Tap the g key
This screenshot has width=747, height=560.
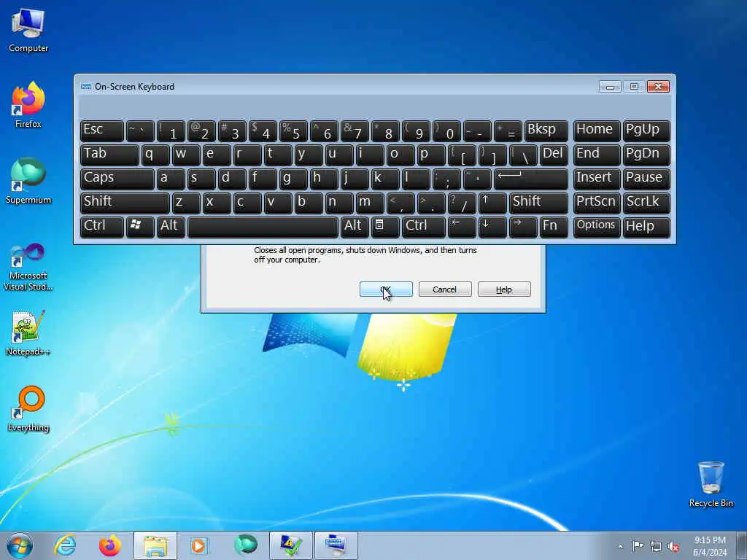click(293, 179)
